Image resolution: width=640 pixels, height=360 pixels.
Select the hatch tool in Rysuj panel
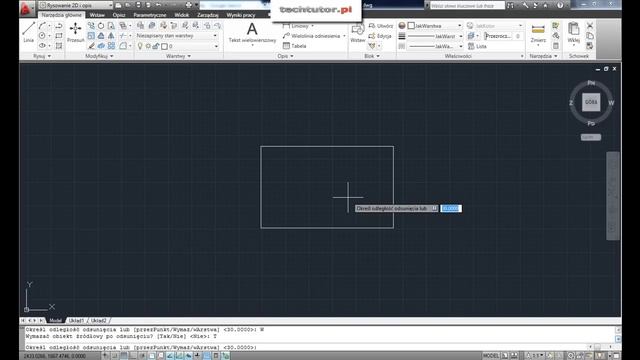59,46
